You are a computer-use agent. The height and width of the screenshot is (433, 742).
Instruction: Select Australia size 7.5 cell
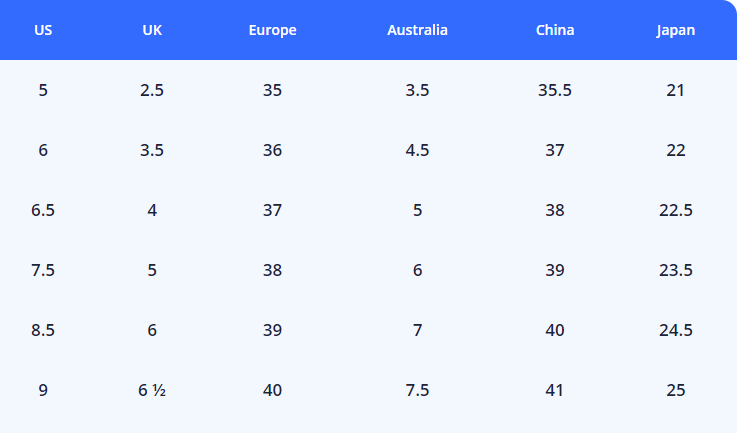[417, 390]
